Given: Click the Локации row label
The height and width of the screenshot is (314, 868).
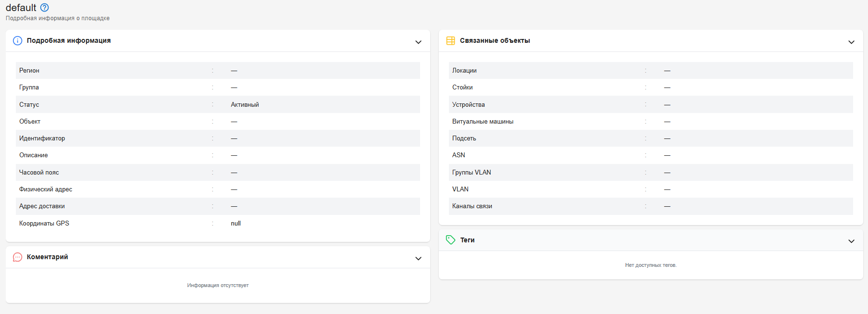Looking at the screenshot, I should click(464, 70).
